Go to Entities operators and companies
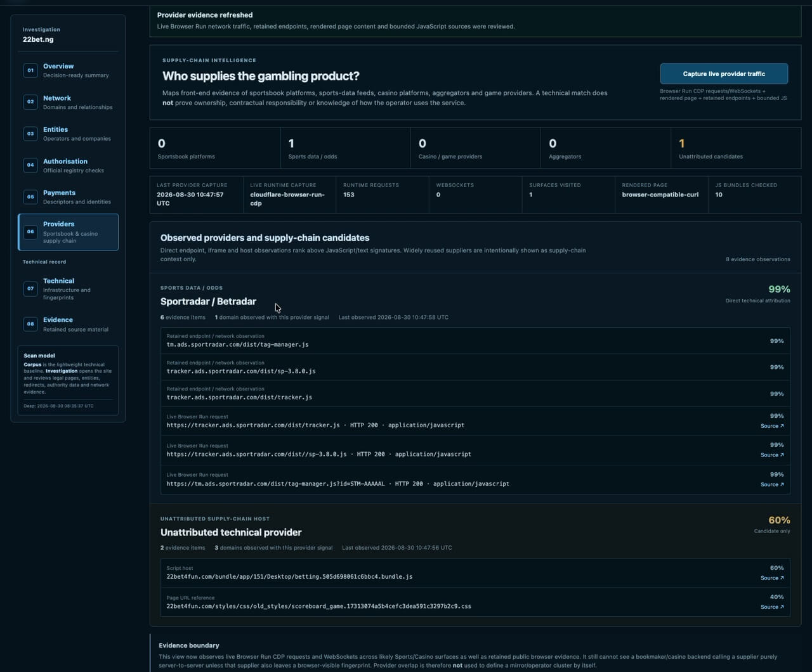Viewport: 812px width, 672px height. [68, 134]
